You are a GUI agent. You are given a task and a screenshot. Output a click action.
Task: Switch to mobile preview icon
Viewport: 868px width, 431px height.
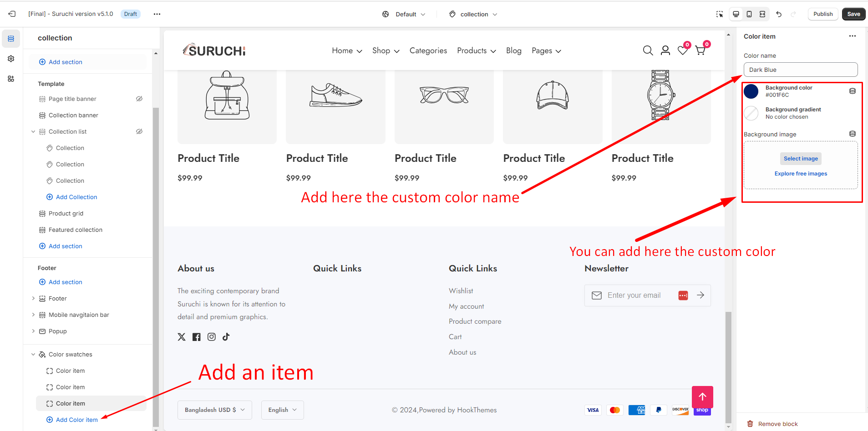click(749, 14)
